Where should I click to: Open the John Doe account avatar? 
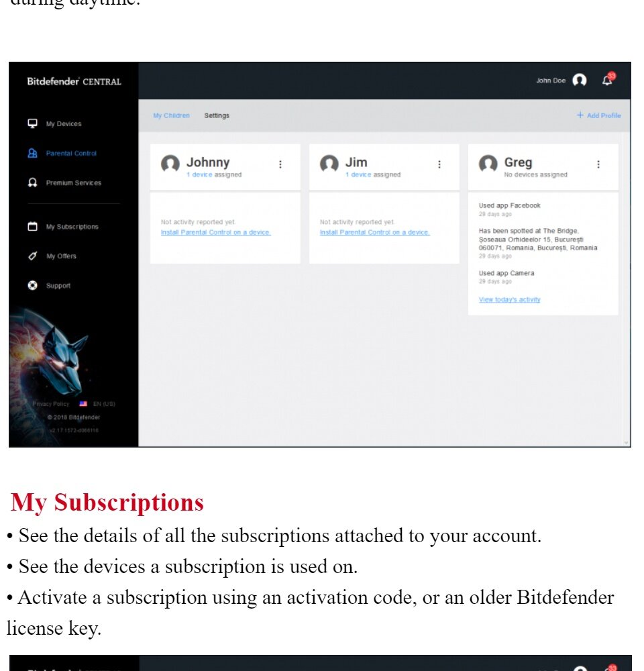[x=580, y=80]
